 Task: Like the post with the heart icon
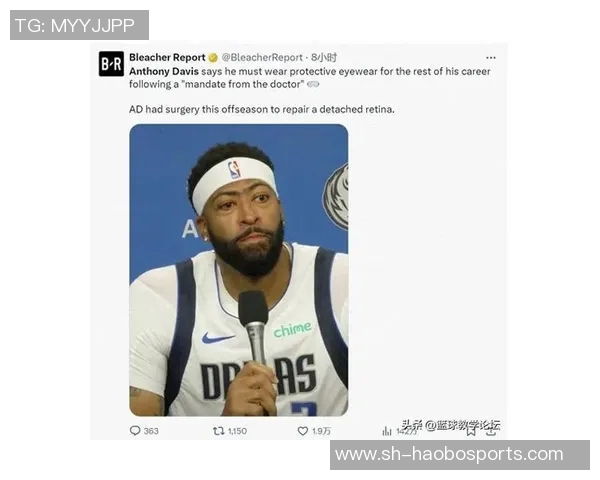[303, 431]
